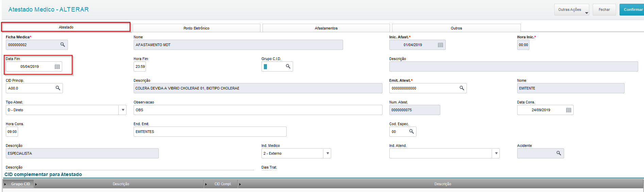644x192 pixels.
Task: Click the Data Cons. date value
Action: [x=541, y=110]
